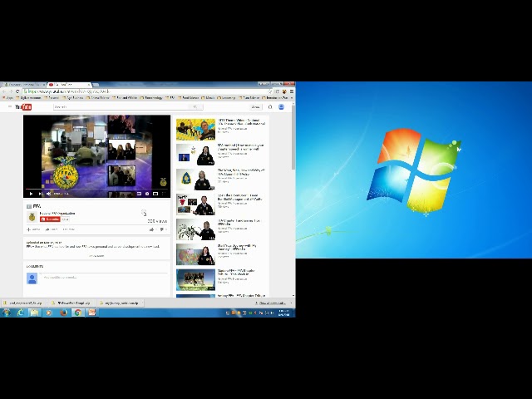Seek along the video progress bar
Image resolution: width=532 pixels, height=399 pixels.
(x=96, y=189)
